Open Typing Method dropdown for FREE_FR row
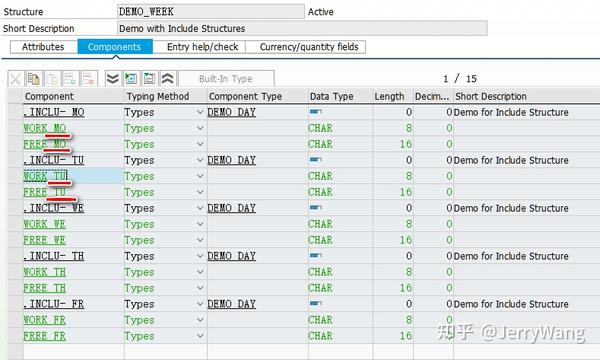Viewport: 600px width, 360px height. point(200,336)
